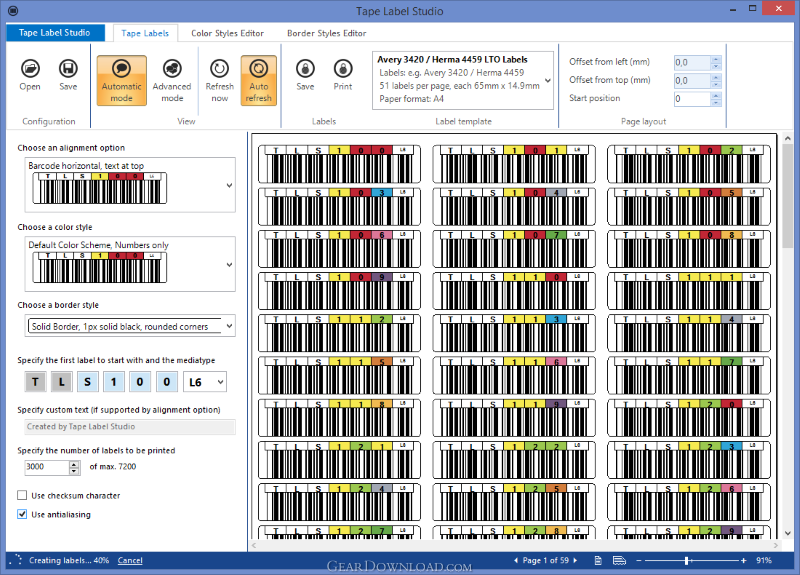Click the Offset from top input field
The width and height of the screenshot is (800, 575).
pyautogui.click(x=692, y=81)
